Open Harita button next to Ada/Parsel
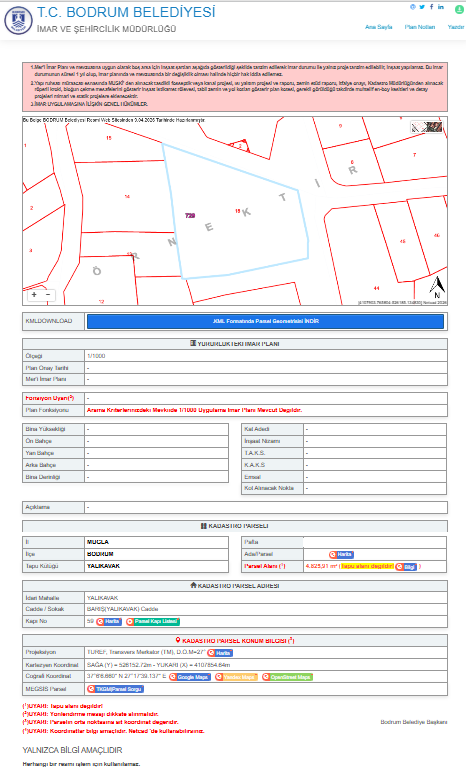Image resolution: width=469 pixels, height=775 pixels. (341, 555)
